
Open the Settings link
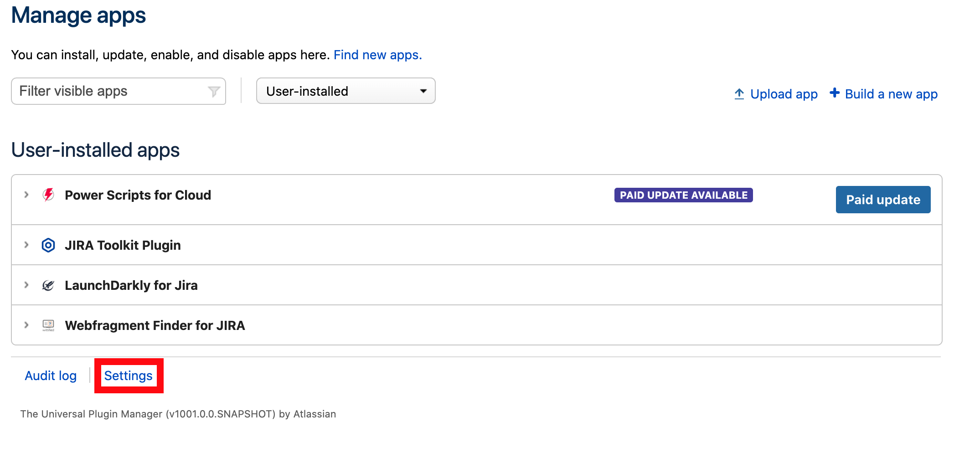coord(129,376)
